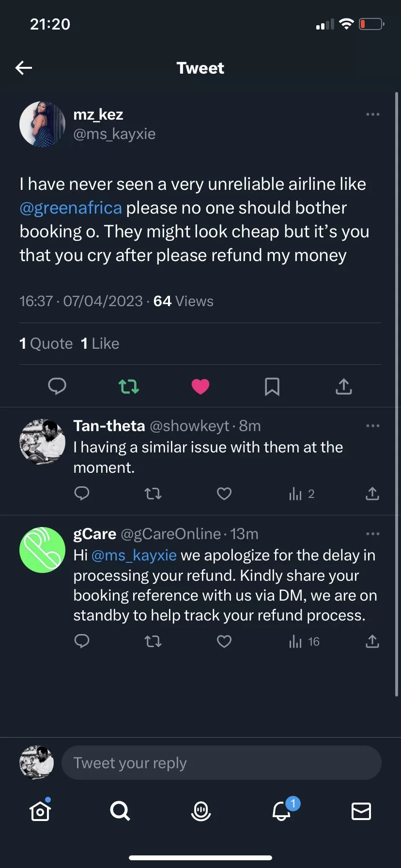Open the @greenafrica mention link
Viewport: 401px width, 868px height.
pos(71,208)
